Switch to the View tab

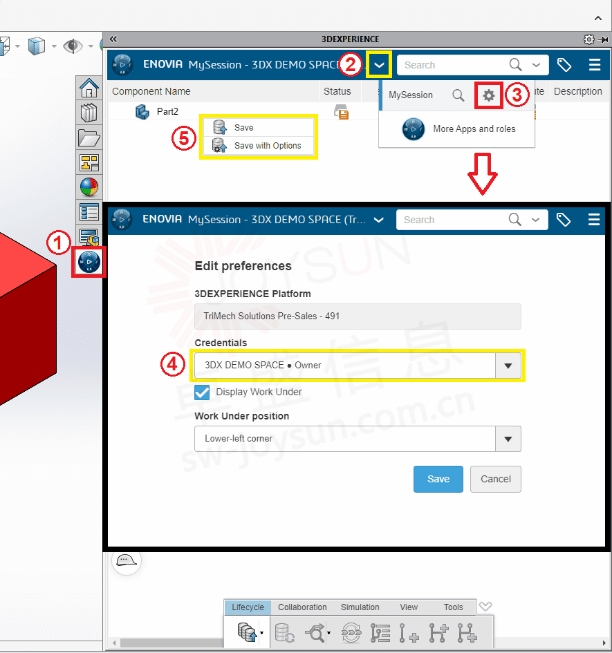409,607
